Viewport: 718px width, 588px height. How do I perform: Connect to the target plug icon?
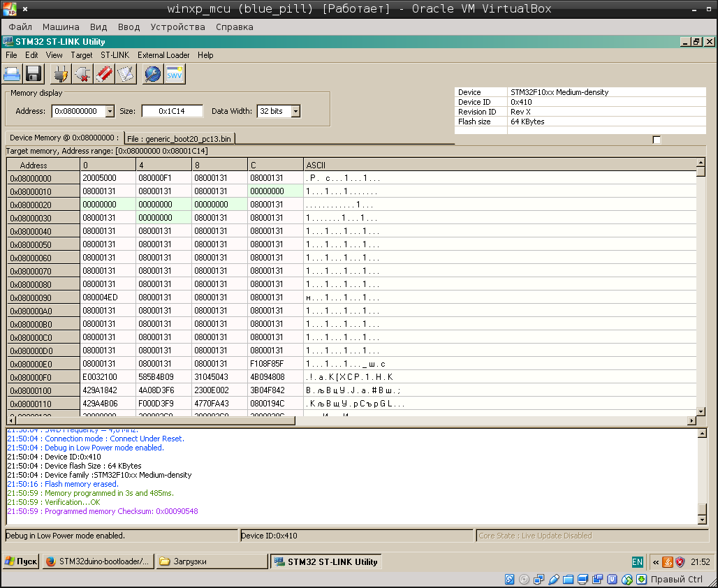(61, 74)
